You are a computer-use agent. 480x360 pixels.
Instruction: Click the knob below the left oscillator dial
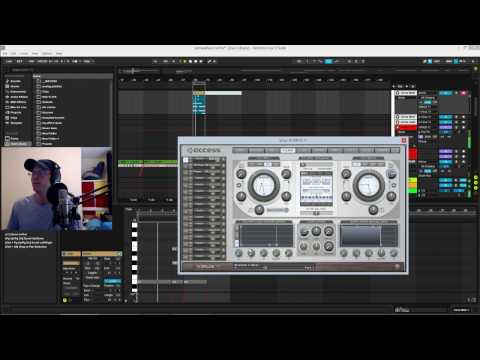click(x=259, y=210)
